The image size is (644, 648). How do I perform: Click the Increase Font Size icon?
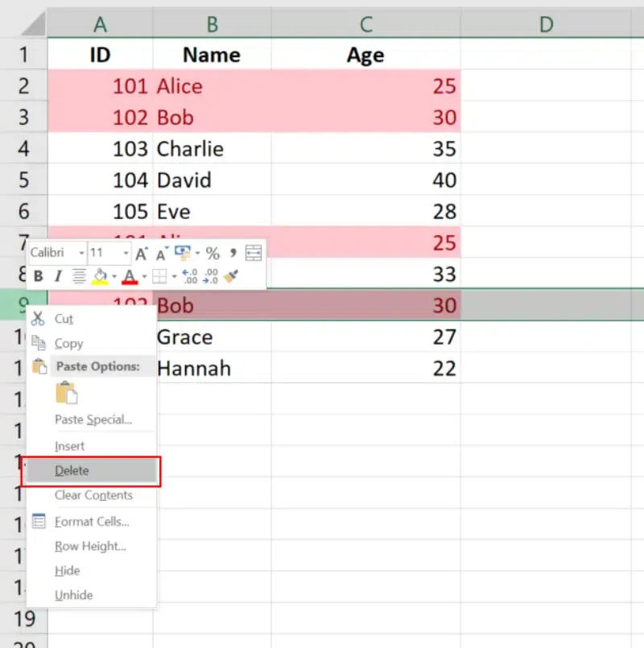pyautogui.click(x=142, y=254)
